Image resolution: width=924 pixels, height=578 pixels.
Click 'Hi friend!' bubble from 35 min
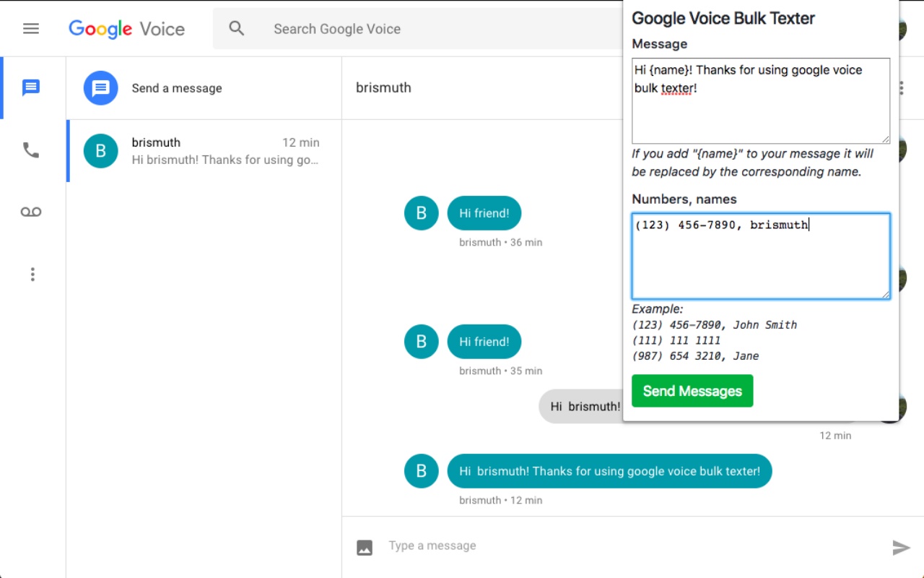(x=484, y=342)
